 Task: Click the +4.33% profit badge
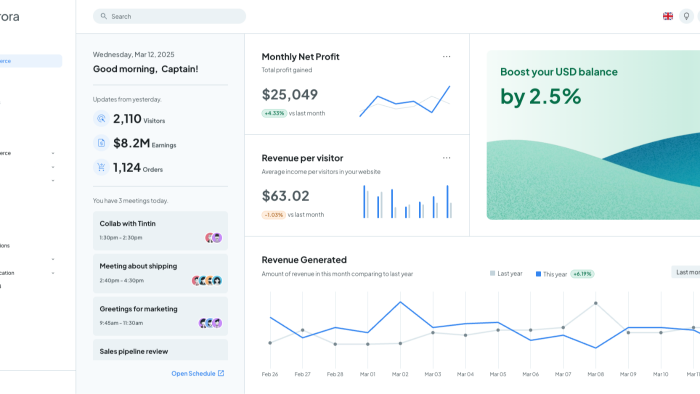274,113
